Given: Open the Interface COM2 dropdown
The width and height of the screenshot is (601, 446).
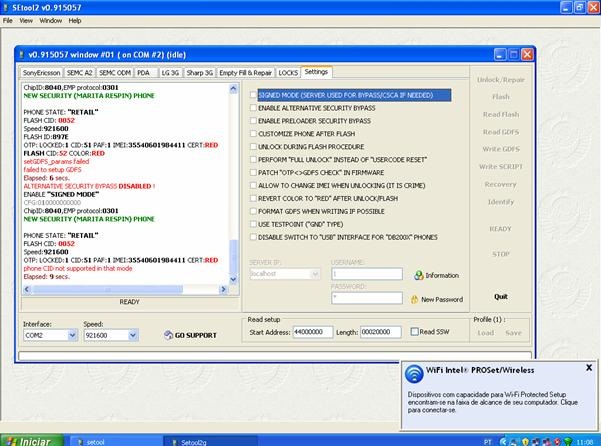Looking at the screenshot, I should point(72,335).
